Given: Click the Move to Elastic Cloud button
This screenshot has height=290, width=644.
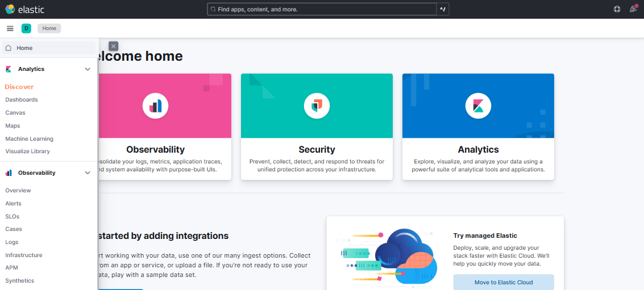Looking at the screenshot, I should click(504, 282).
